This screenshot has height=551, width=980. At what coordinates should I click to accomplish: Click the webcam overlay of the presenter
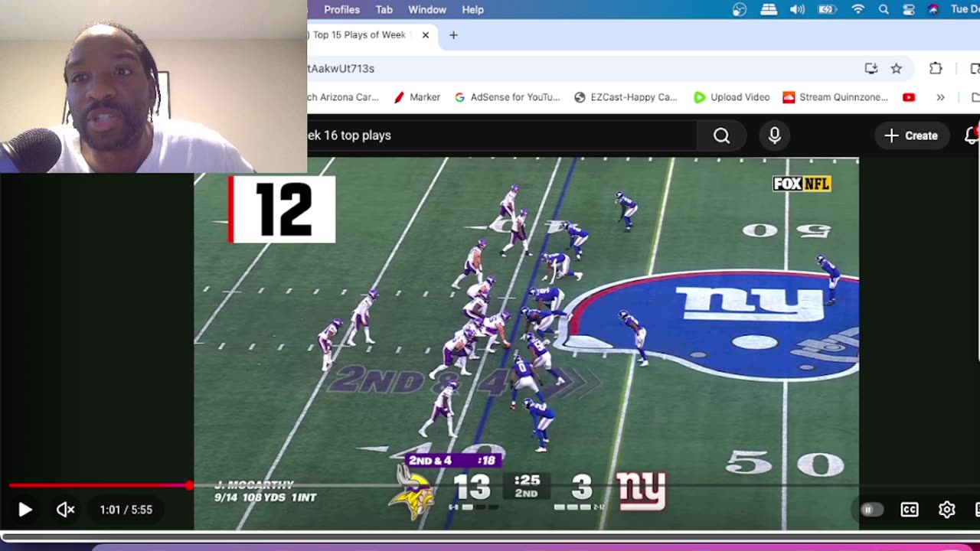pyautogui.click(x=153, y=86)
